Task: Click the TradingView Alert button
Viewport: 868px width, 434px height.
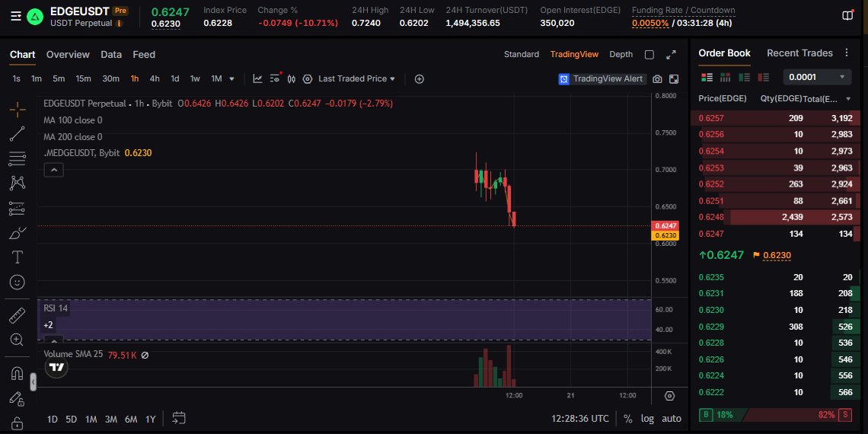Action: pyautogui.click(x=602, y=78)
